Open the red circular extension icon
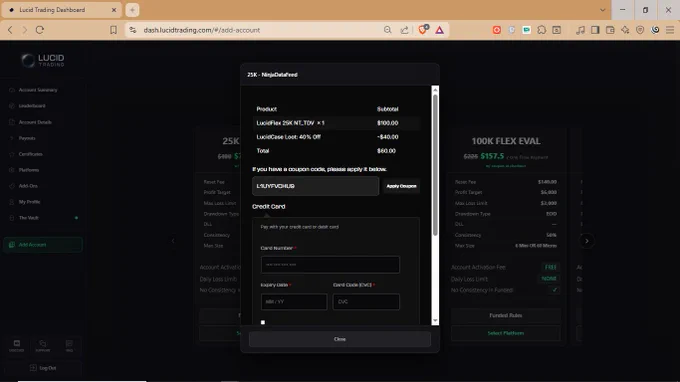Screen dimensions: 680x382 497,30
